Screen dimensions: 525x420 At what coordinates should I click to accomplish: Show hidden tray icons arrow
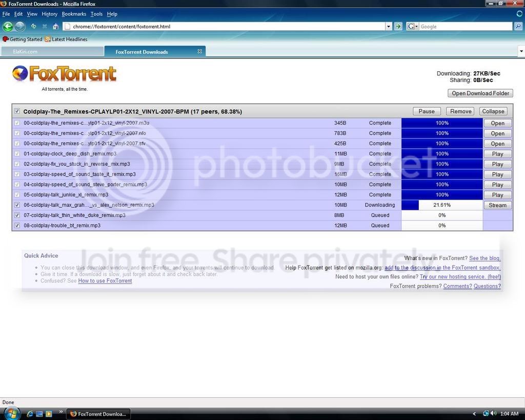point(474,414)
